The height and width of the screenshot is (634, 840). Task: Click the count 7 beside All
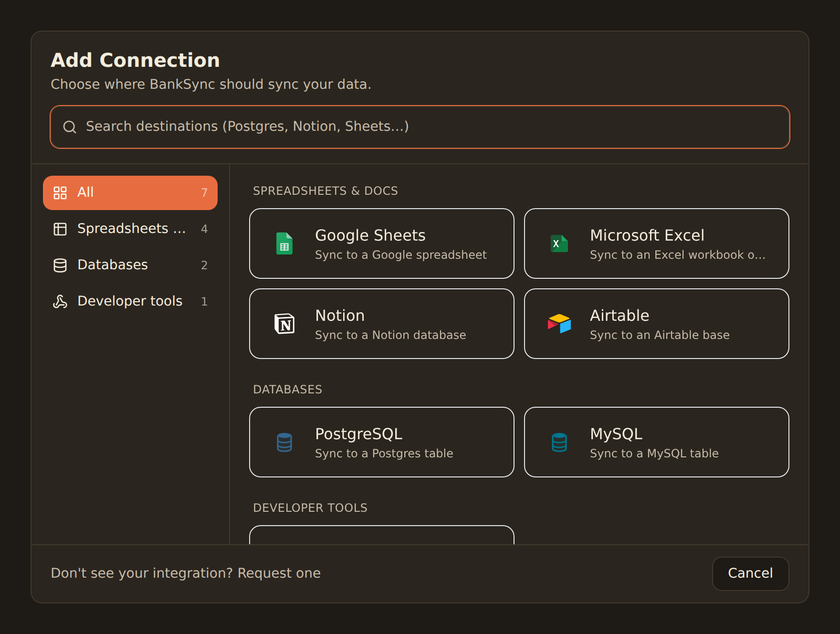tap(204, 193)
